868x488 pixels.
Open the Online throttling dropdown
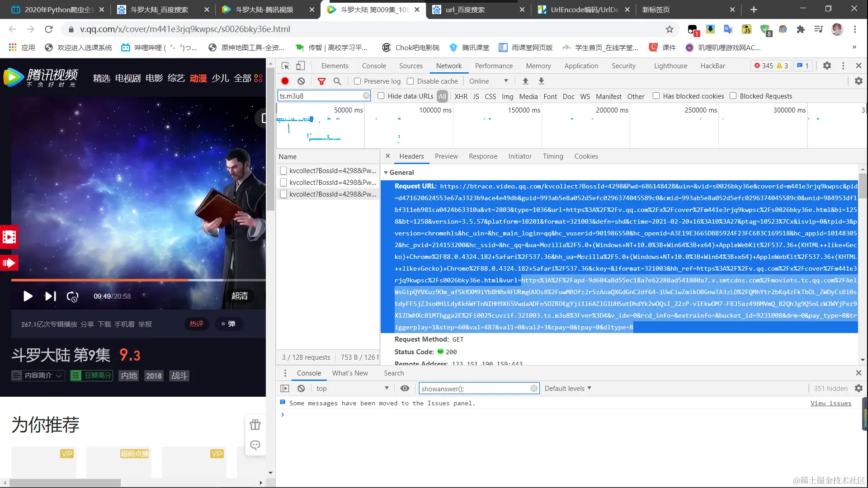[x=489, y=81]
